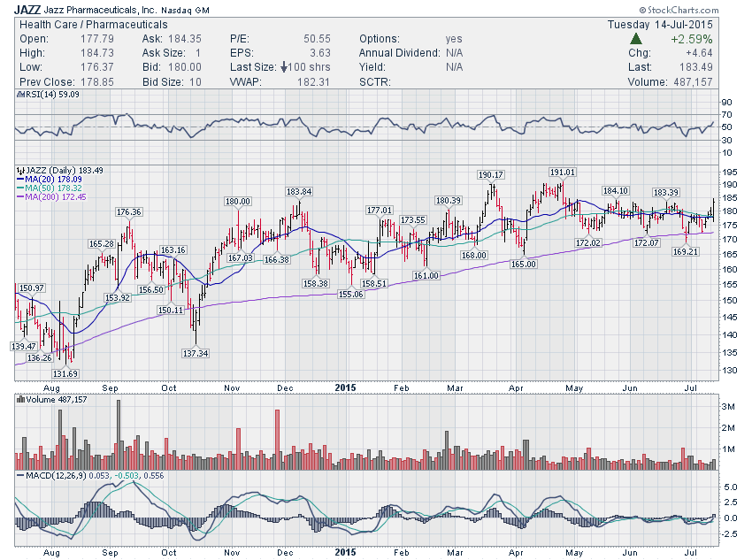Click the Low value 176.37
752x560 pixels.
(x=97, y=67)
